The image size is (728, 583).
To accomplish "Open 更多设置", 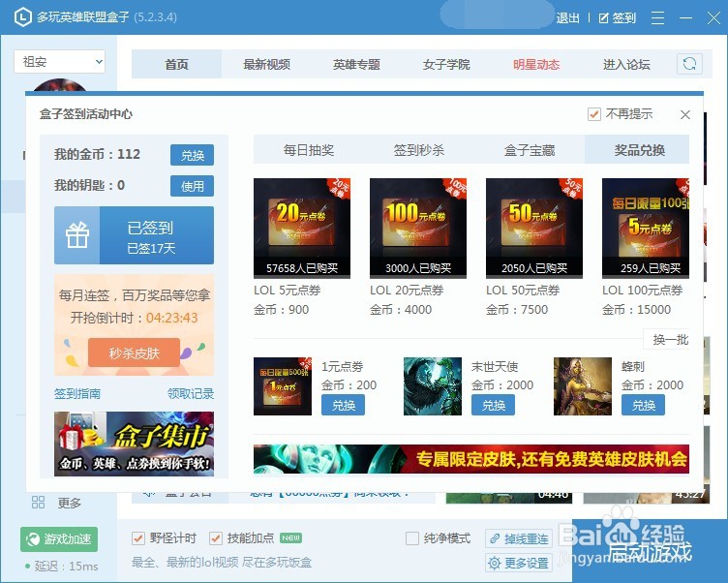I will (519, 563).
